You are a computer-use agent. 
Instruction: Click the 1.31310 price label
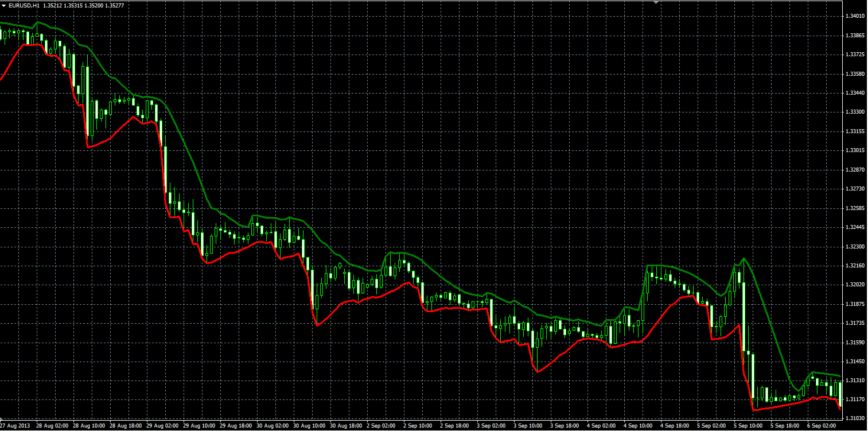pyautogui.click(x=855, y=381)
